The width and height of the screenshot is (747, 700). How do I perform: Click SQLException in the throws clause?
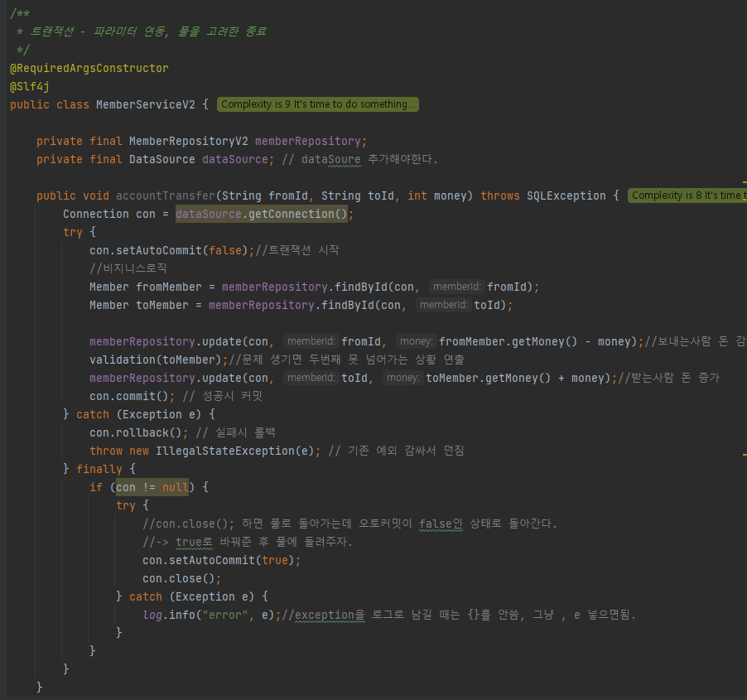click(x=566, y=196)
